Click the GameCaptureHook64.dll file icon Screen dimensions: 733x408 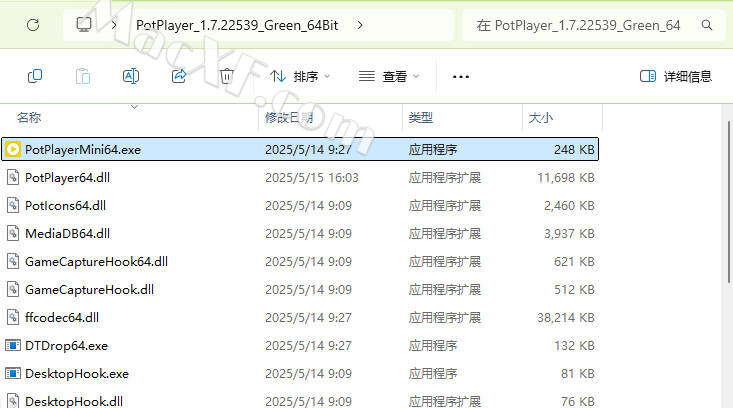pos(13,261)
